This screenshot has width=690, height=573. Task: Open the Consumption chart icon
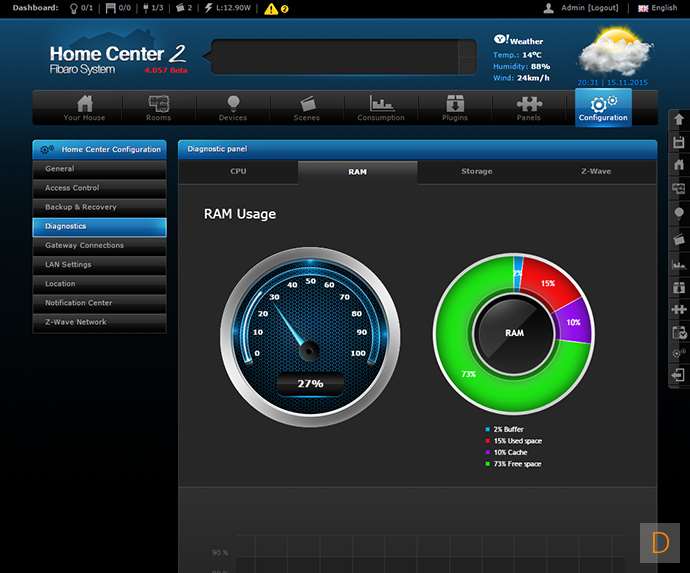[381, 107]
